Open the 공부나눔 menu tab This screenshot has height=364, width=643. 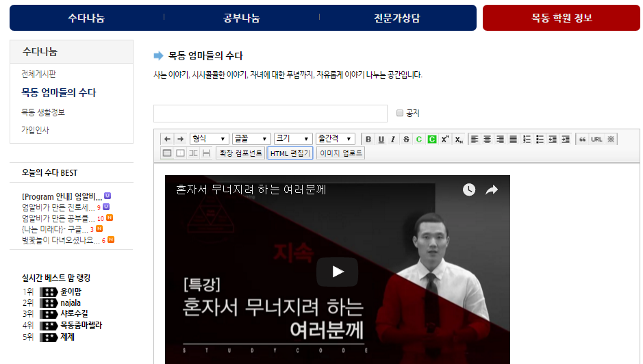click(x=242, y=18)
